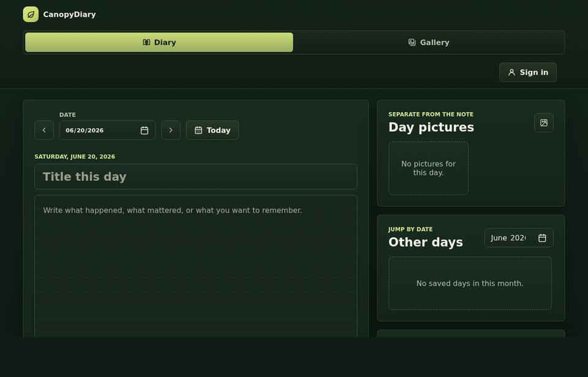Click the 'Day pictures' heading
Viewport: 588px width, 377px height.
pyautogui.click(x=431, y=128)
